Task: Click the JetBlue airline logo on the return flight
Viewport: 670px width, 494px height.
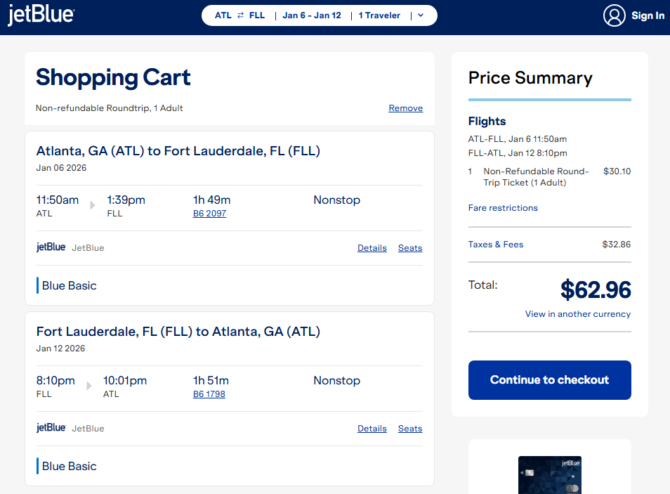Action: tap(51, 428)
